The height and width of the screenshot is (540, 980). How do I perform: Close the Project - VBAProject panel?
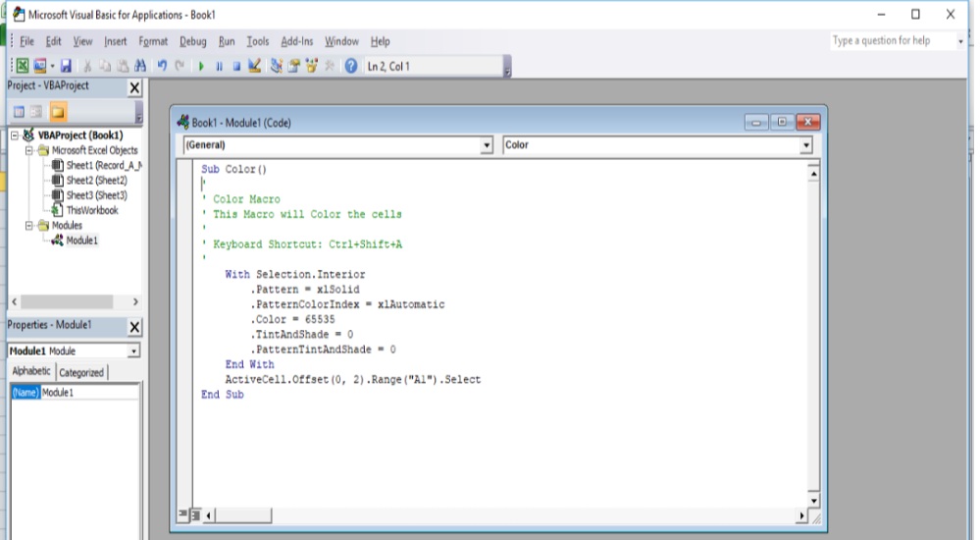pyautogui.click(x=134, y=87)
